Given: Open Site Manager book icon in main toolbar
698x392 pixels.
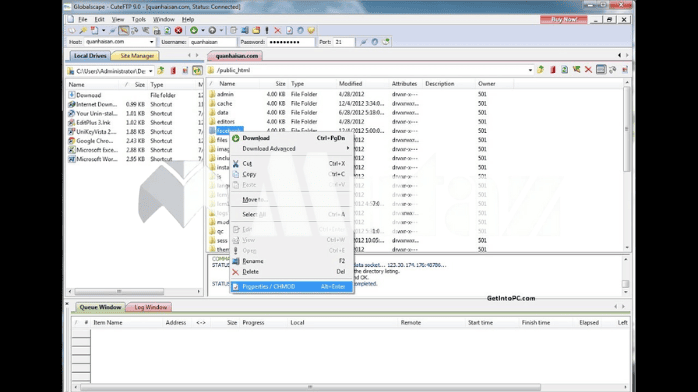Looking at the screenshot, I should tap(72, 31).
